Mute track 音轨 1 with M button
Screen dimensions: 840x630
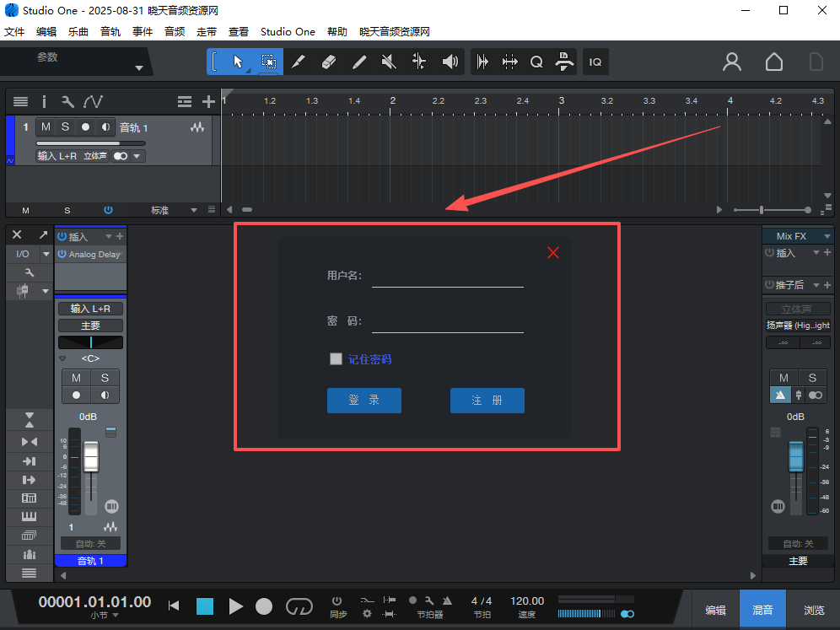tap(46, 127)
